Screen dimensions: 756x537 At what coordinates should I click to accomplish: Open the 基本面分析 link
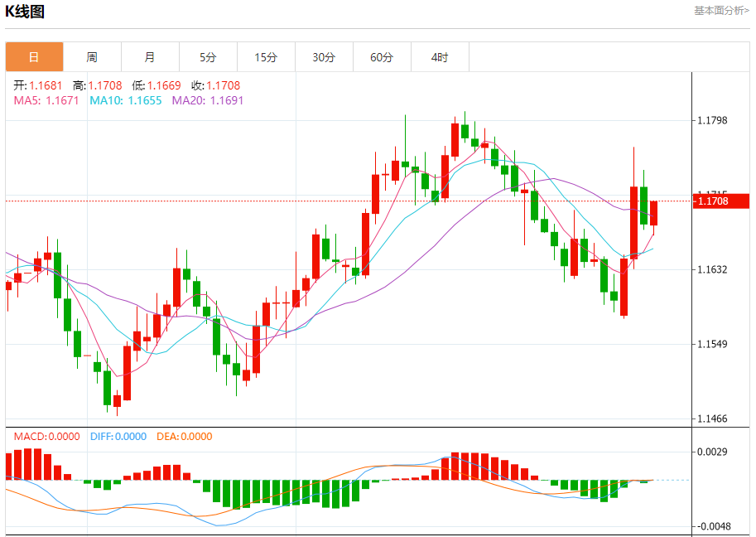click(721, 11)
